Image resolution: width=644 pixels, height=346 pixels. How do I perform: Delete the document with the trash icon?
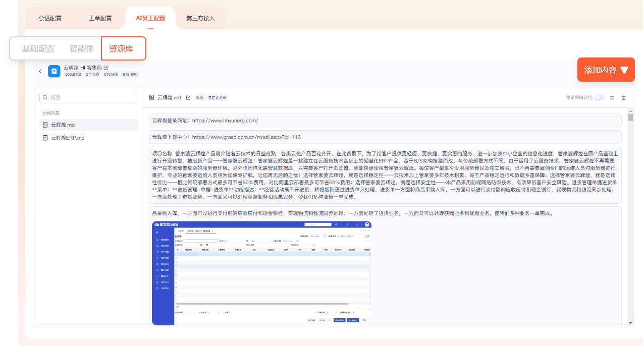tap(623, 98)
